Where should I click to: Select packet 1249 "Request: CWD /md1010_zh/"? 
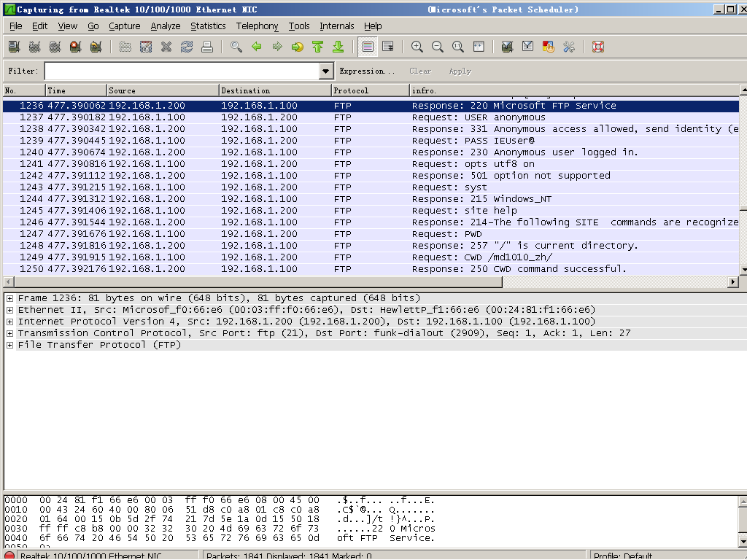[371, 257]
